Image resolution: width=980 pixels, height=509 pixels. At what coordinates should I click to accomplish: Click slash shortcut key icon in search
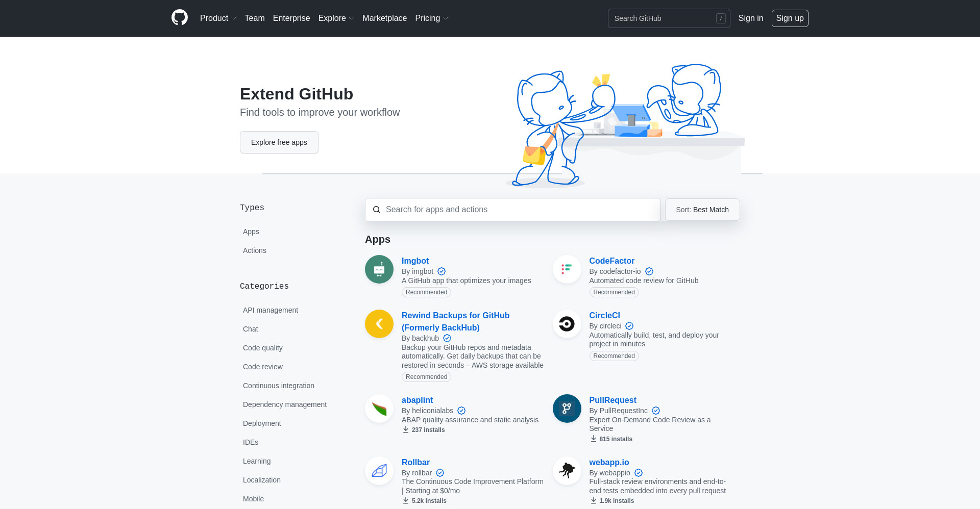coord(721,18)
